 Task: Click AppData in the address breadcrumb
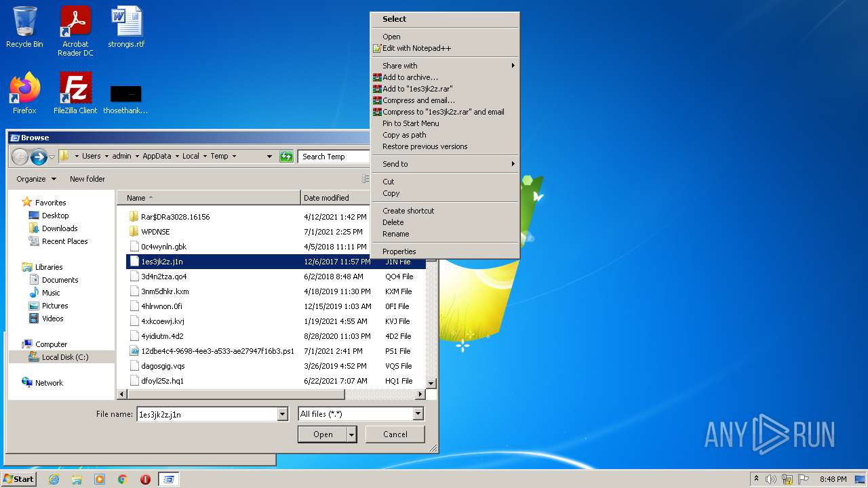[157, 156]
